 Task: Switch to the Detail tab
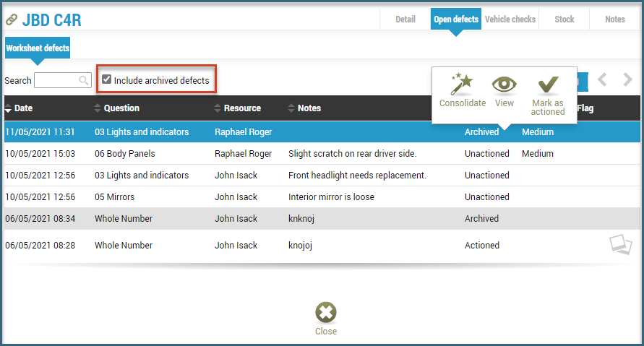click(405, 20)
